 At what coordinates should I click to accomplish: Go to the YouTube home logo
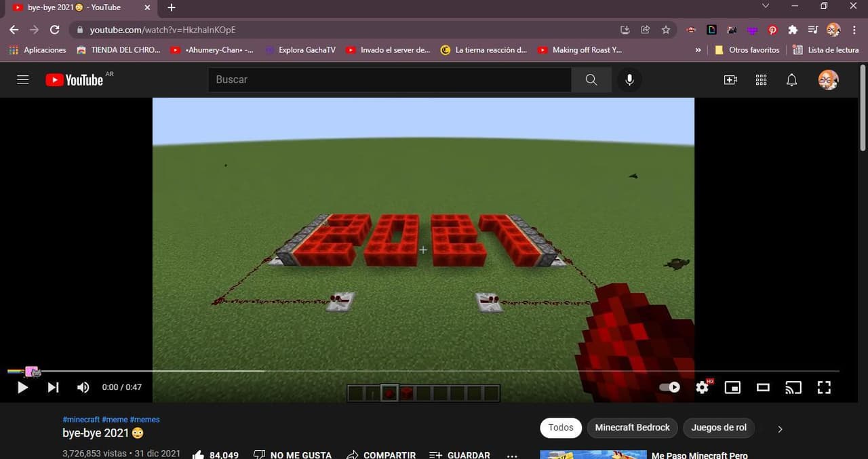pyautogui.click(x=75, y=80)
